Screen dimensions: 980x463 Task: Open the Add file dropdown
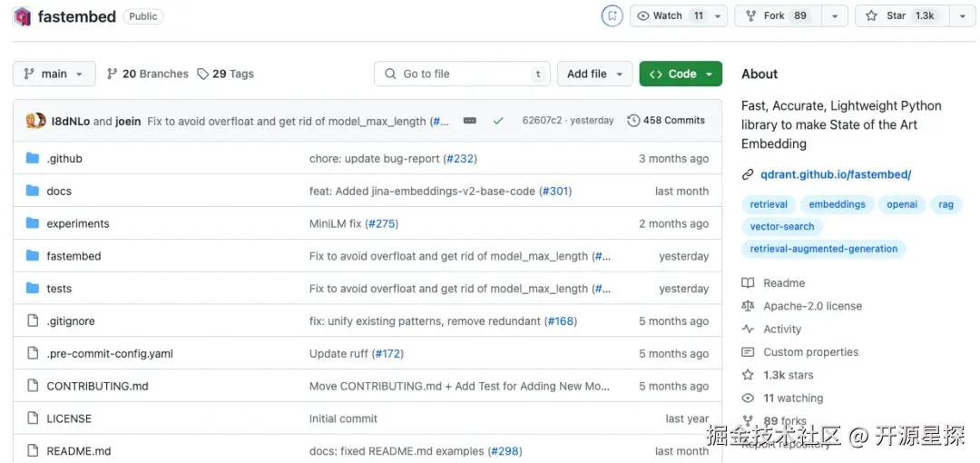pos(595,74)
